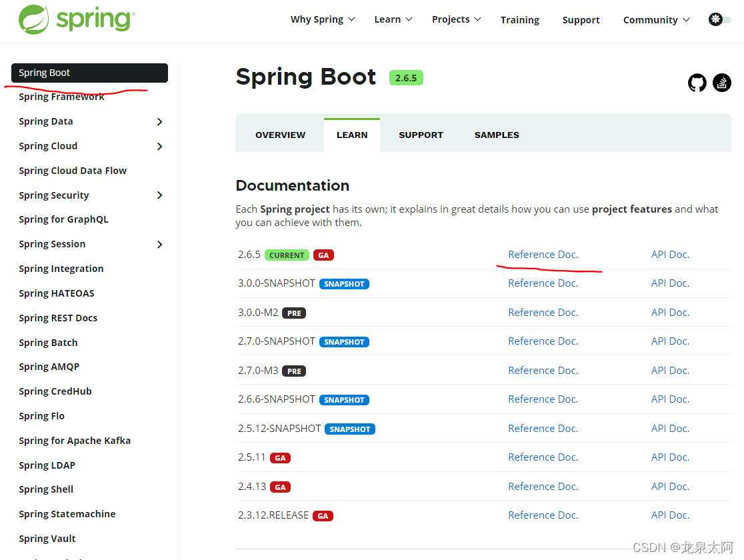Open the Why Spring dropdown
The image size is (744, 560).
tap(322, 19)
